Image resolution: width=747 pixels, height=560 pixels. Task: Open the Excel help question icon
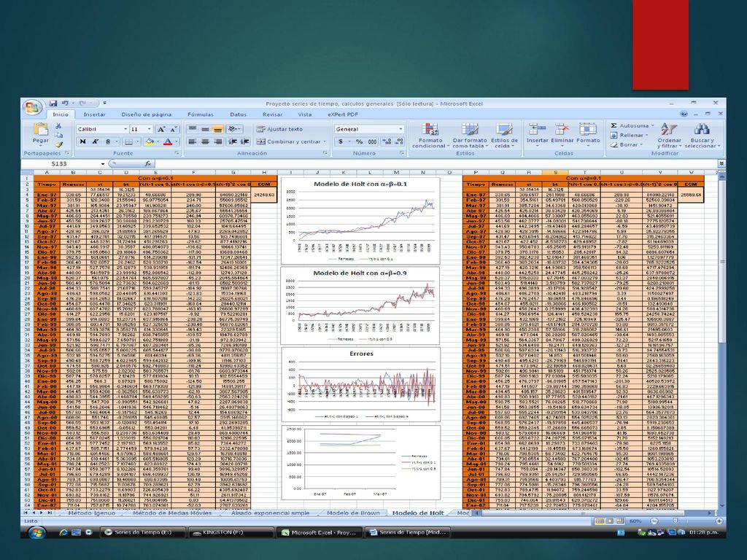[684, 114]
